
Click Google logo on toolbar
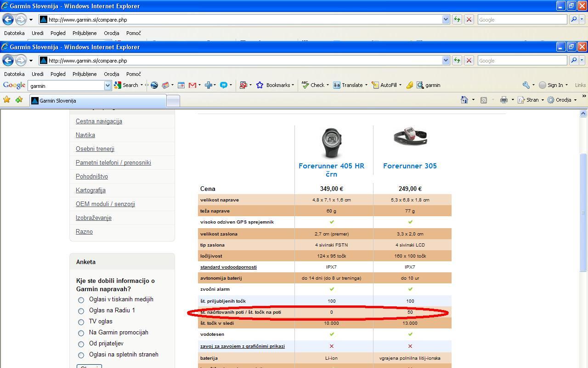point(14,86)
